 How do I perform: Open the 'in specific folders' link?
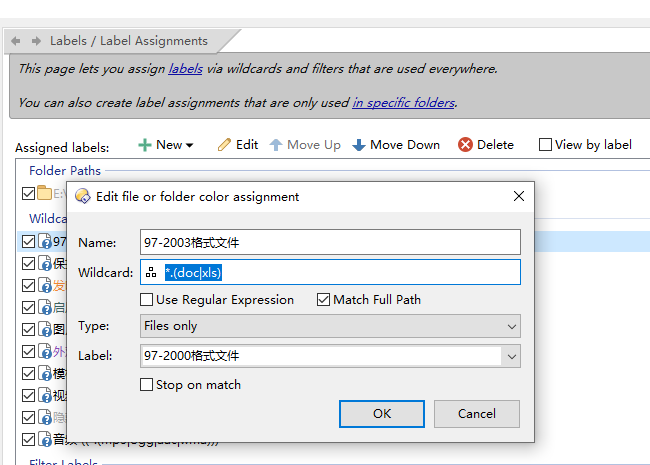(x=403, y=102)
